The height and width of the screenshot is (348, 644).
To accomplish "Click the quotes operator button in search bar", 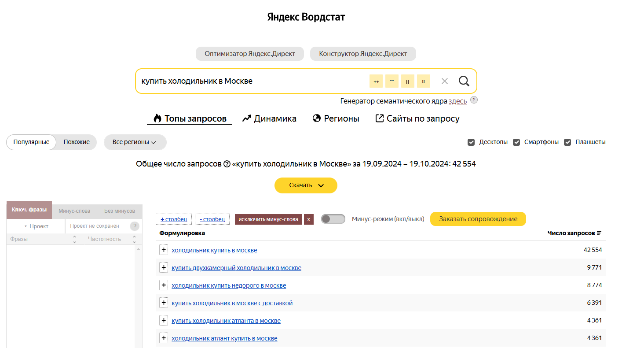I will (x=392, y=81).
